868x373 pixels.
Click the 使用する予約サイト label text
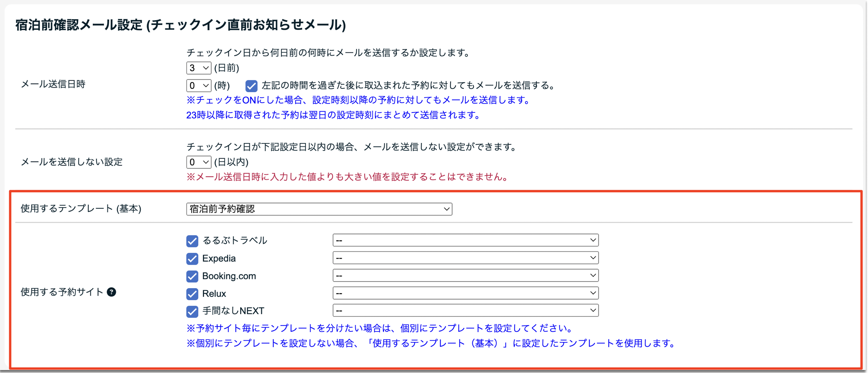pos(62,292)
